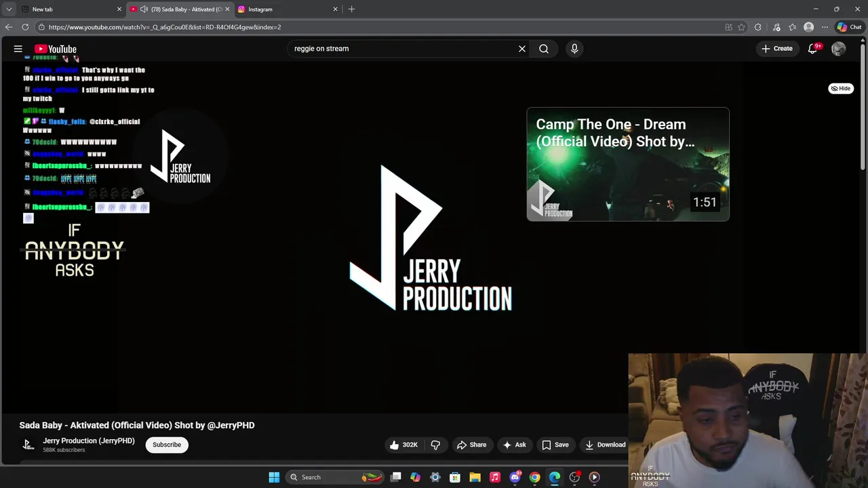
Task: Open the media player taskbar icon
Action: [x=594, y=477]
